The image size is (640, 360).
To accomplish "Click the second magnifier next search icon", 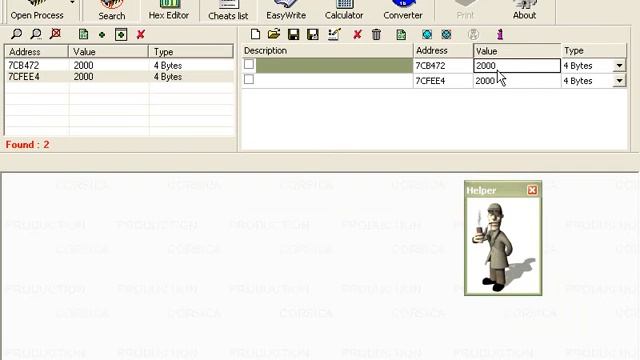I will pos(36,34).
